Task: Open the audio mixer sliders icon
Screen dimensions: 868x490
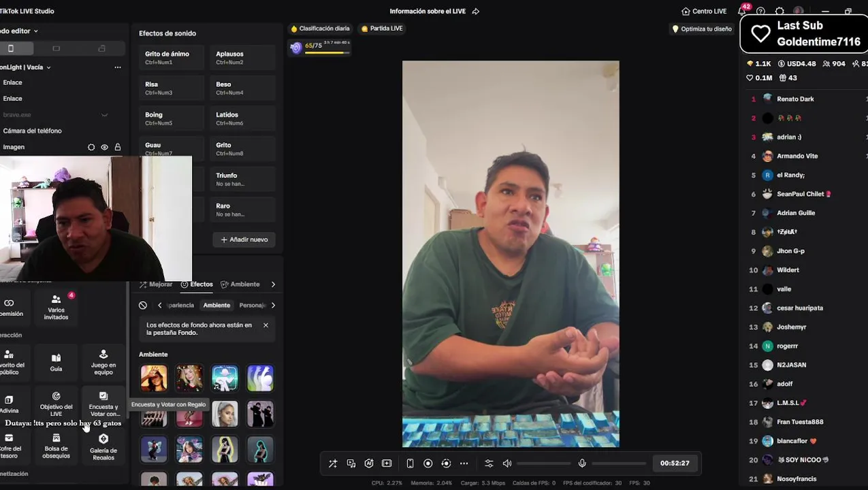Action: (x=489, y=463)
